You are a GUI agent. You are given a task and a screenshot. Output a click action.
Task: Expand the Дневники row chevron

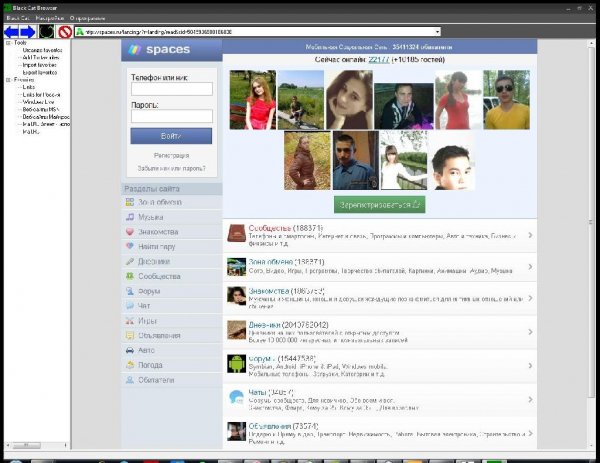(530, 332)
